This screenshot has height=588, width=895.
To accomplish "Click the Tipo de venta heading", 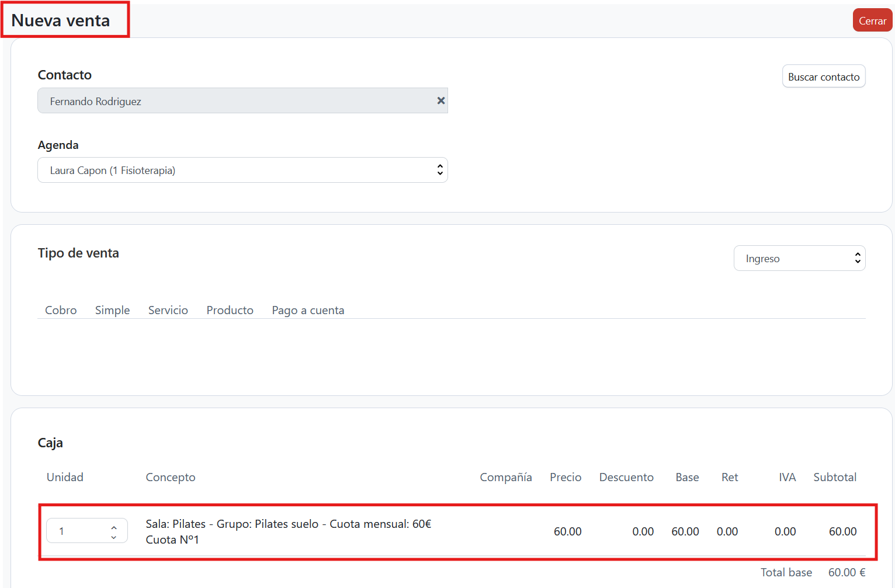I will pyautogui.click(x=78, y=253).
